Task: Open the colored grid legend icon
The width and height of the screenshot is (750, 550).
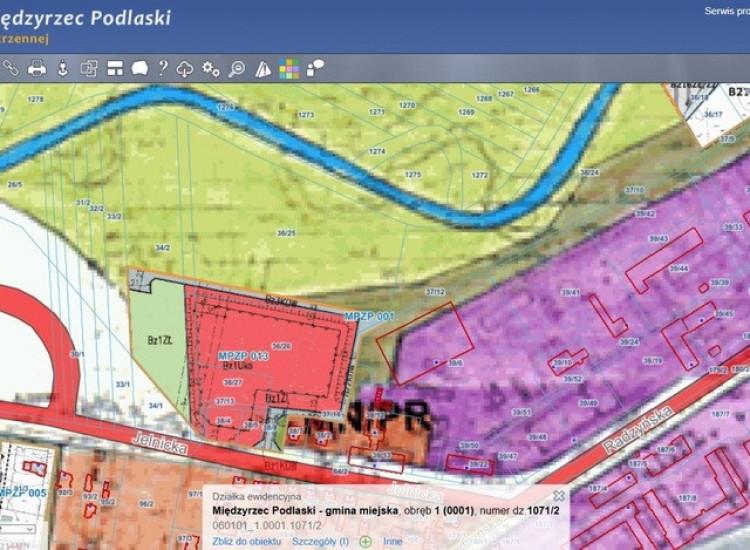Action: (x=289, y=69)
